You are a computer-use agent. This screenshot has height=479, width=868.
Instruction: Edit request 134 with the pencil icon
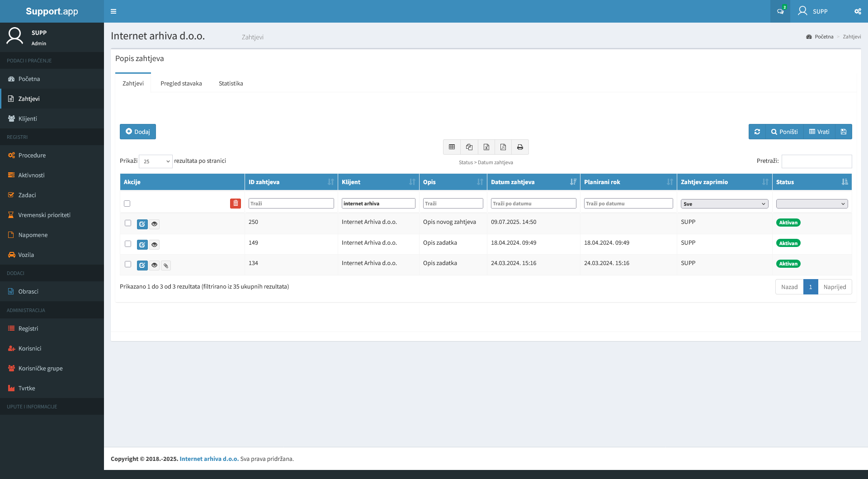[x=142, y=265]
